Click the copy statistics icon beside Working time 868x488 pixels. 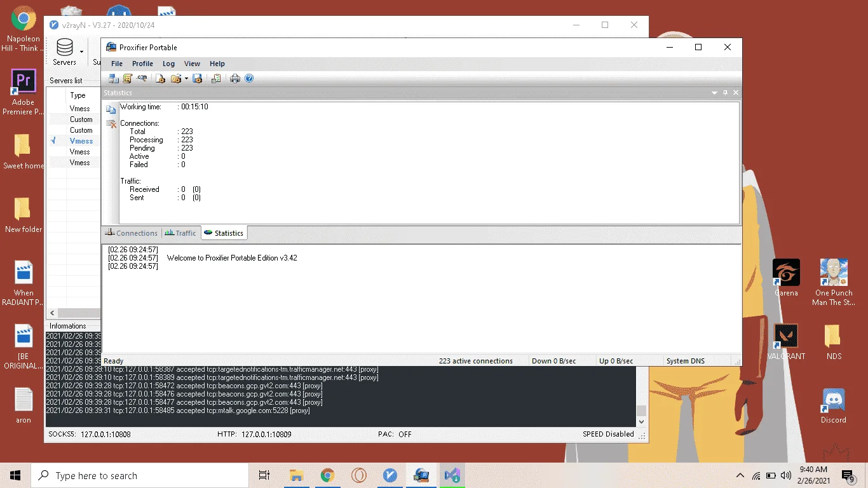click(111, 110)
